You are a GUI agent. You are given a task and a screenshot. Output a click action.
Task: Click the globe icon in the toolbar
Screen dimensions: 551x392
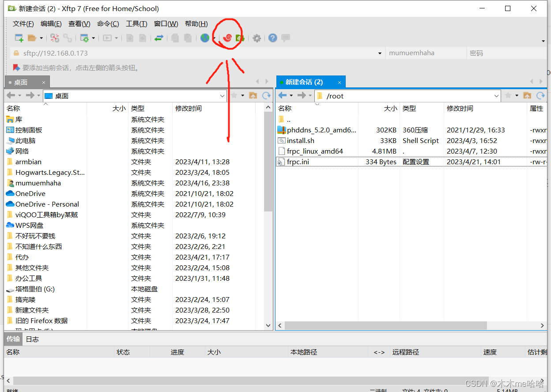204,38
